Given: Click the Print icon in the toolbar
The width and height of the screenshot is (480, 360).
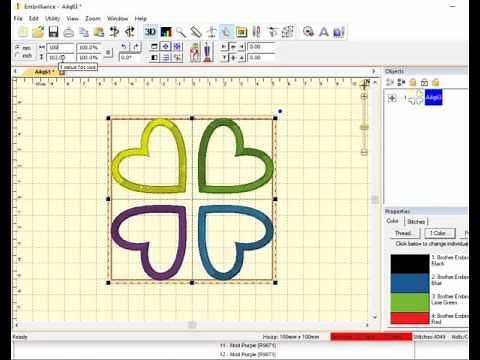Looking at the screenshot, I should (69, 32).
